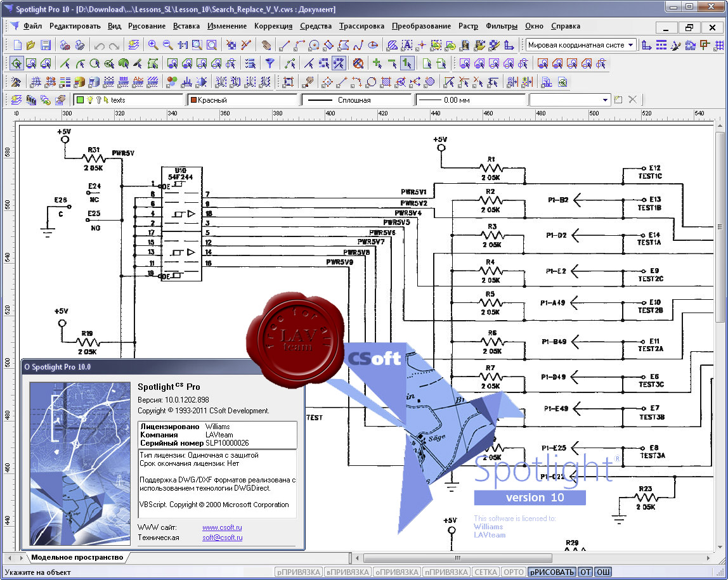Open the Вид menu
Viewport: 728px width, 580px height.
[x=114, y=26]
